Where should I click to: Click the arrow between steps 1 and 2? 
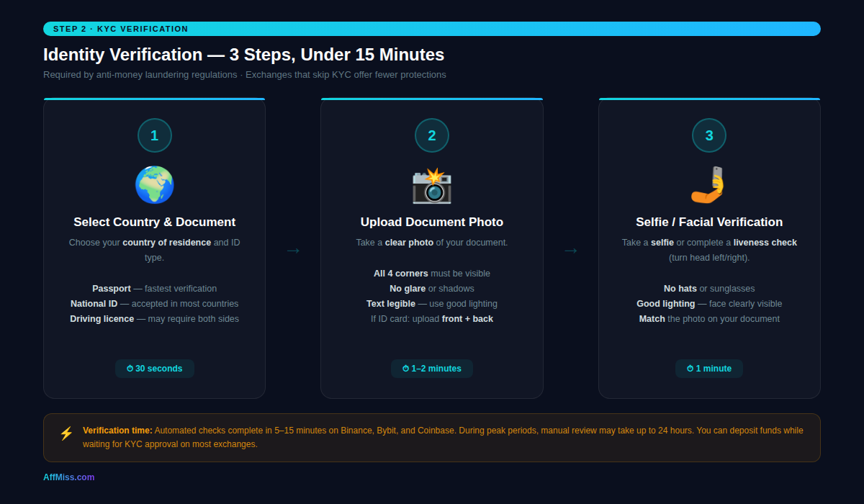click(x=293, y=250)
